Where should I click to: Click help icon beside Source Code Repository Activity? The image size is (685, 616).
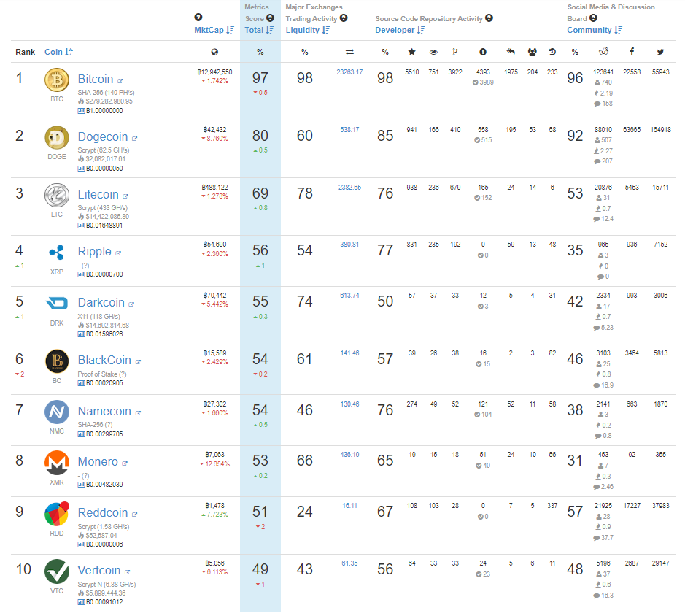489,18
